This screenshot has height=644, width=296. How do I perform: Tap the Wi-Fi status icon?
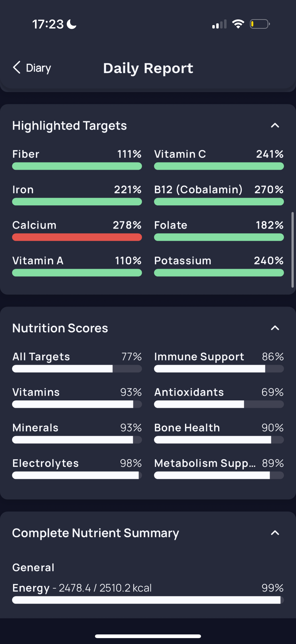[x=238, y=24]
